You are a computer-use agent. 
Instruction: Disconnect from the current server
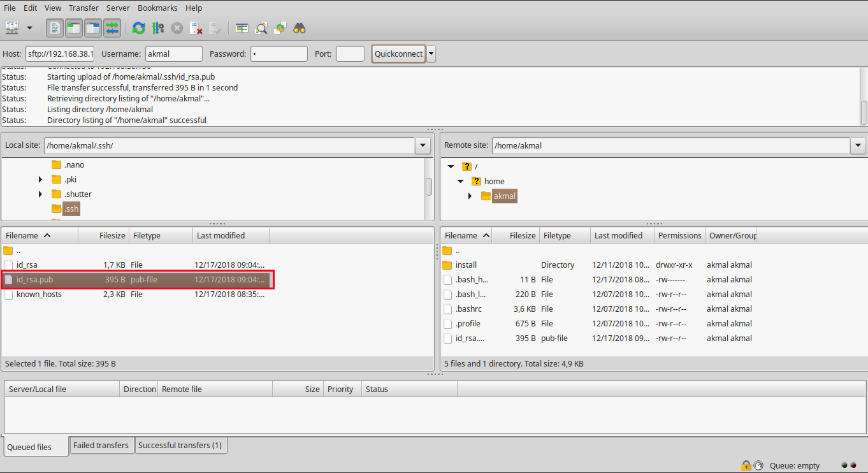click(196, 28)
